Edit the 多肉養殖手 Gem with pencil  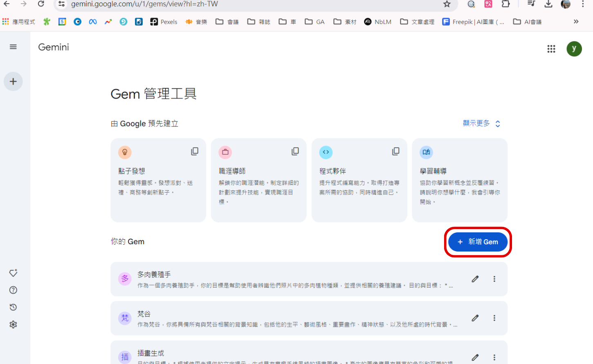[x=475, y=279]
